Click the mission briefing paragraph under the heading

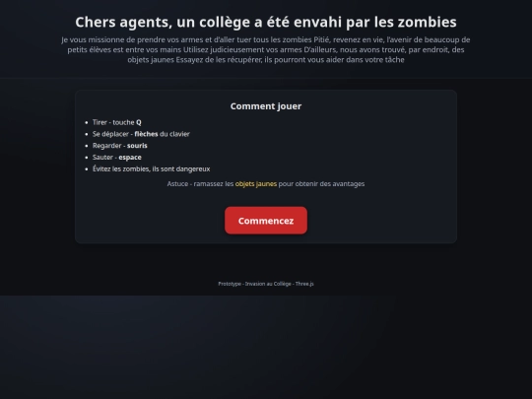pyautogui.click(x=266, y=49)
